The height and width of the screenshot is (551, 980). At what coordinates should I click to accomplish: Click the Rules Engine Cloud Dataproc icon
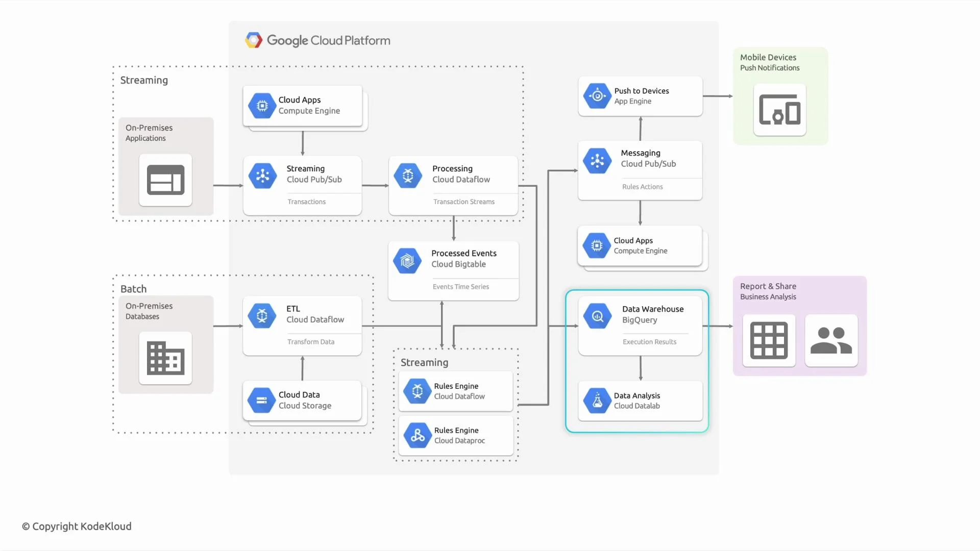click(418, 435)
